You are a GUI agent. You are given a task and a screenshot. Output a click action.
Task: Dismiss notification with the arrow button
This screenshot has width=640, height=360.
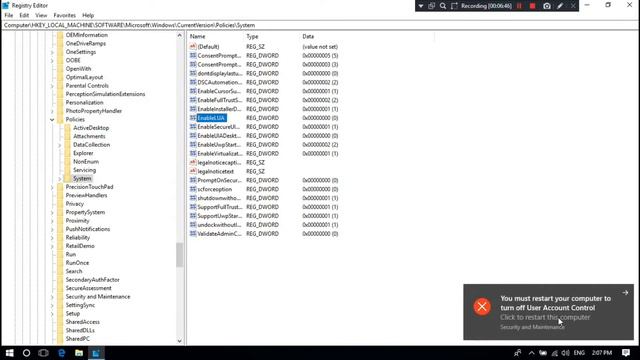pos(625,293)
